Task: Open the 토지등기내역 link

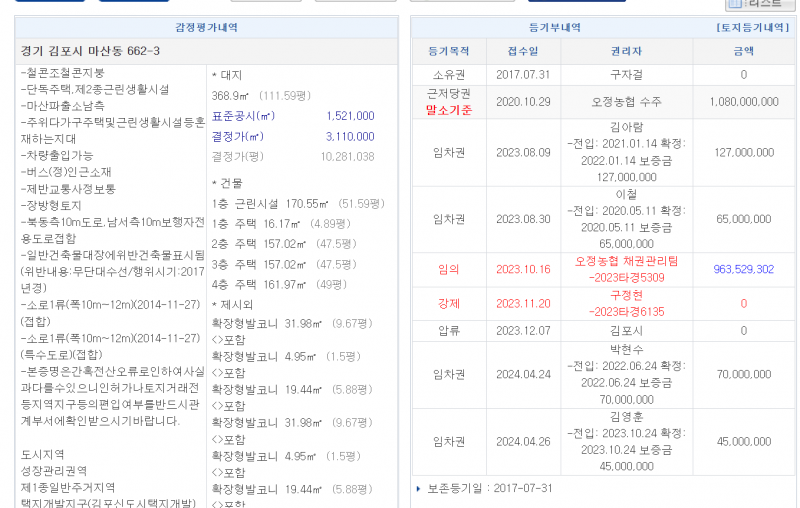Action: pyautogui.click(x=752, y=27)
